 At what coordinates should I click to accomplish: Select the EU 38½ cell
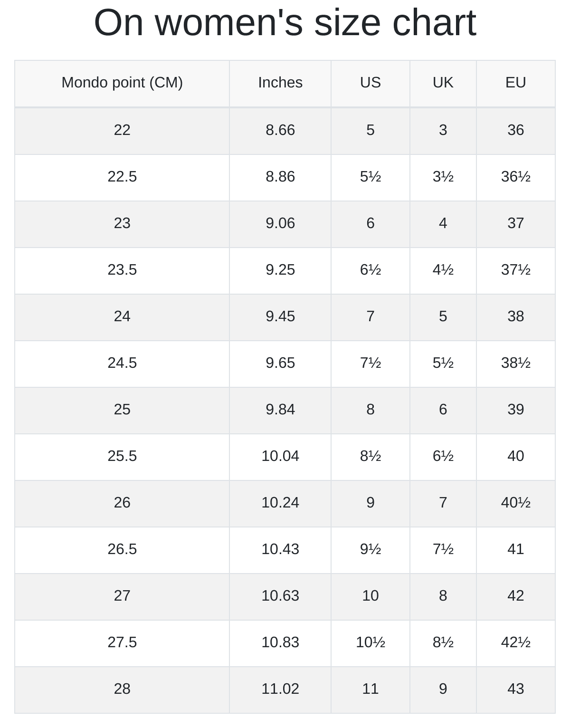(515, 363)
